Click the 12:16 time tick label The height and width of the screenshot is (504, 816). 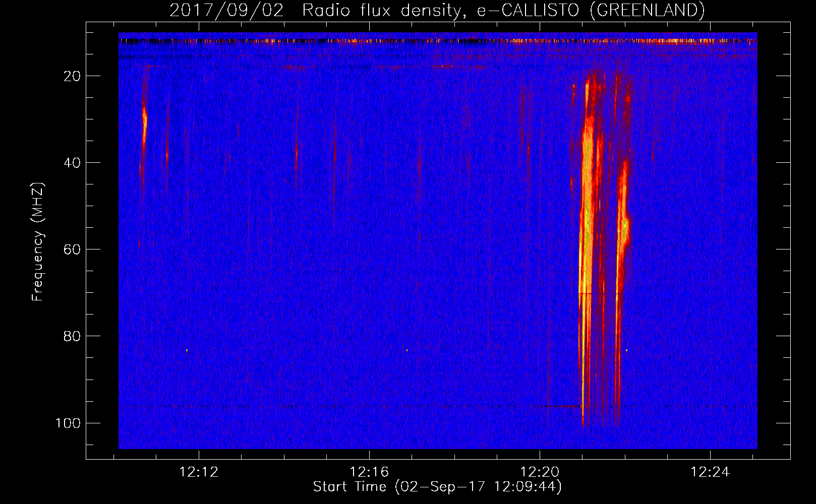[x=369, y=472]
